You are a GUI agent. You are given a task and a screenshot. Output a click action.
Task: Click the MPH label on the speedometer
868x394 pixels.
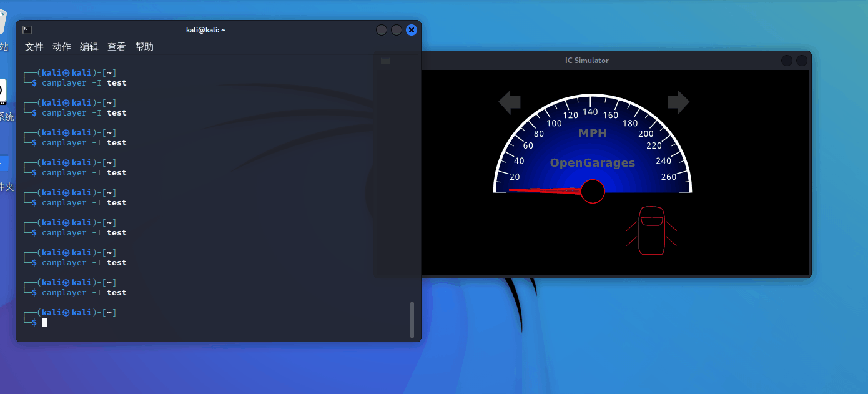(593, 133)
